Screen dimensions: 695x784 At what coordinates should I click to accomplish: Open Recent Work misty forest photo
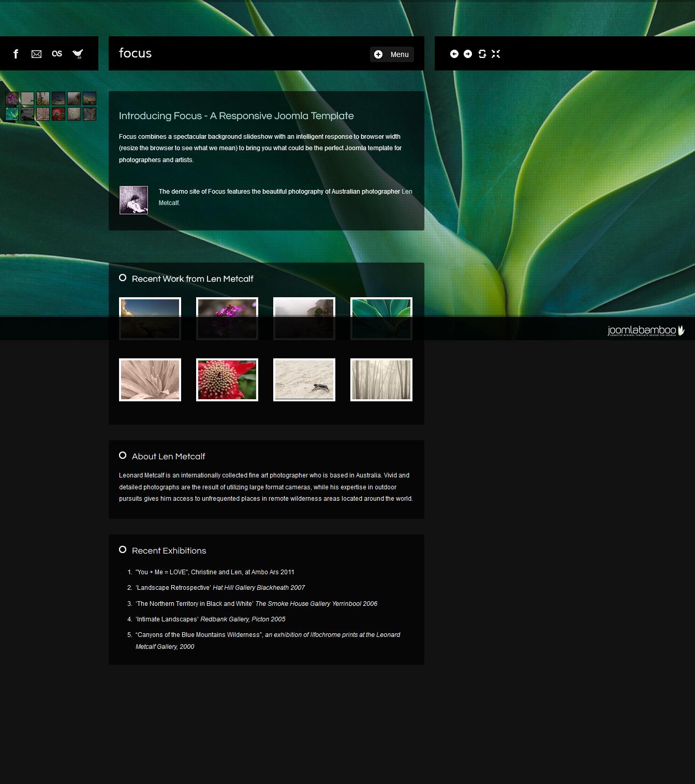[381, 380]
